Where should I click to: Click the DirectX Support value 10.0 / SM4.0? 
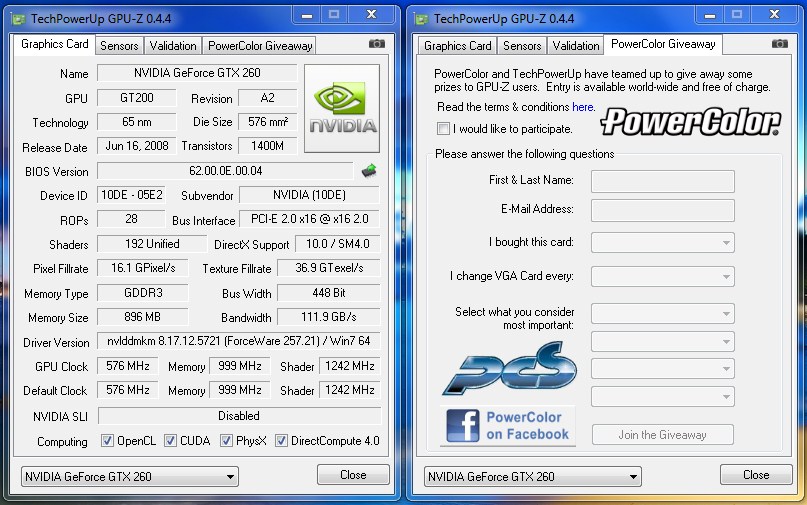point(338,244)
